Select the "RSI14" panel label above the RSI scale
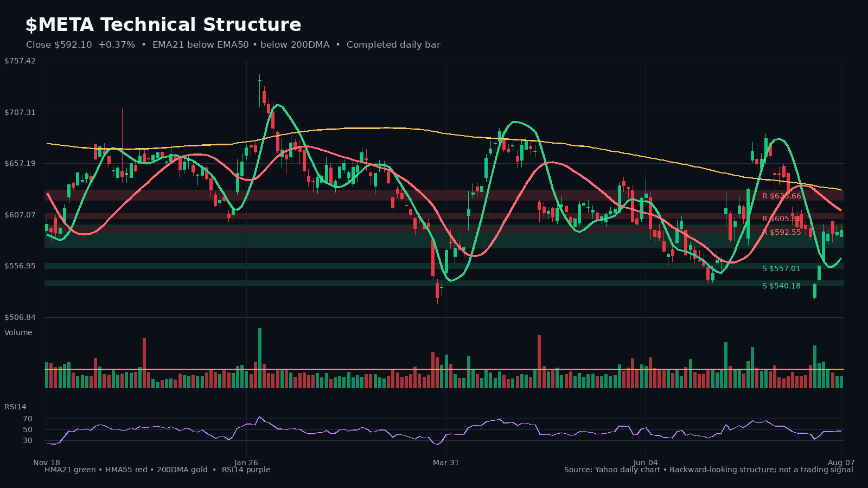This screenshot has width=868, height=488. click(15, 407)
